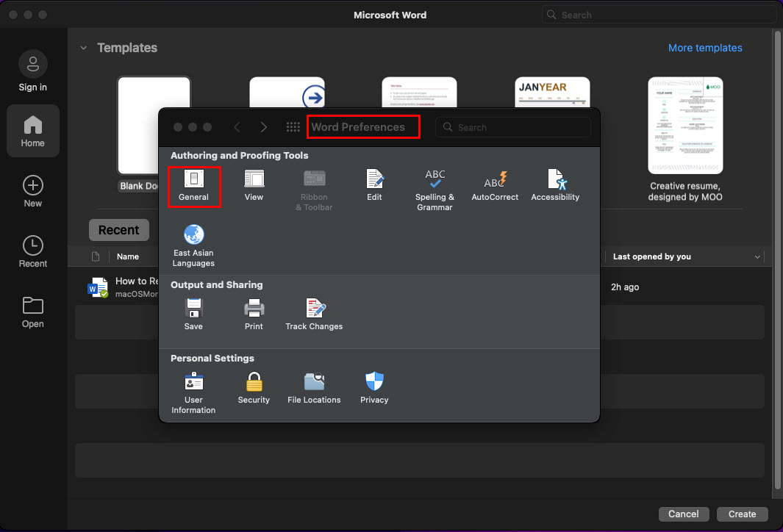Viewport: 783px width, 532px height.
Task: Open File Locations preferences
Action: [314, 387]
